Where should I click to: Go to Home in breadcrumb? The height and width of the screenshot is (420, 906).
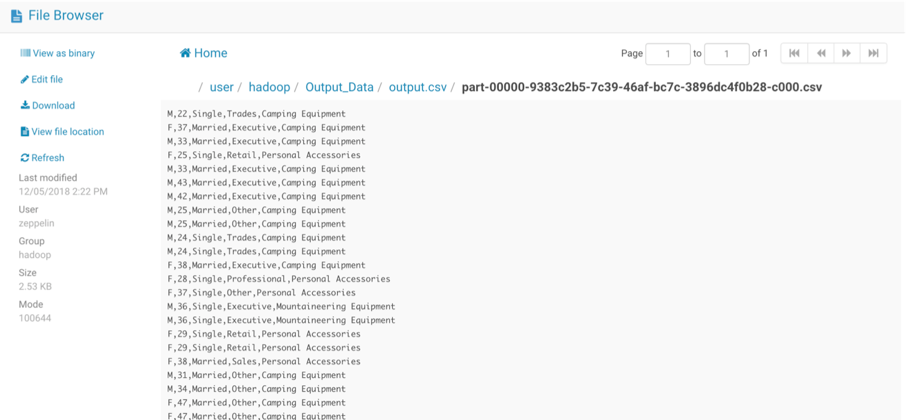(x=210, y=53)
